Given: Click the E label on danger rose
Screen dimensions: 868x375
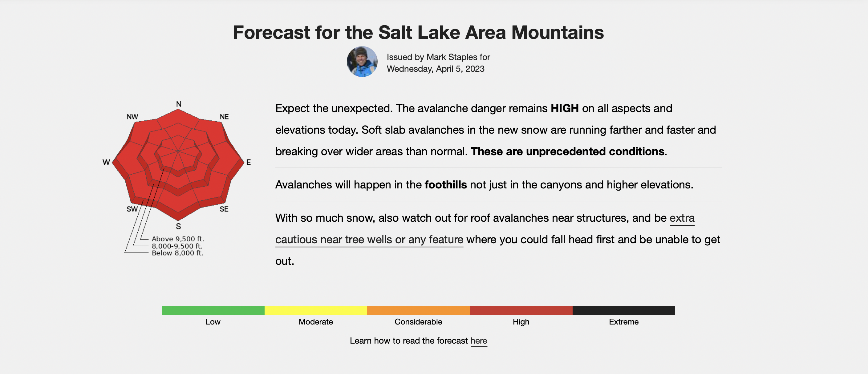Looking at the screenshot, I should tap(249, 162).
